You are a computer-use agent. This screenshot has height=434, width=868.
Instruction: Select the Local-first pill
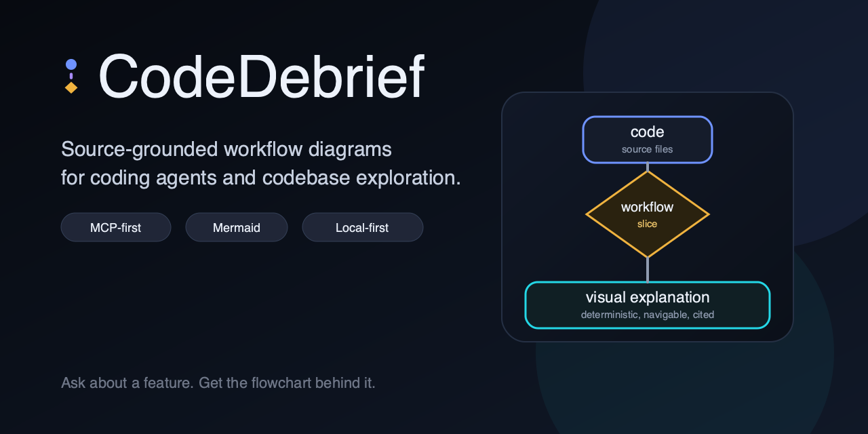(x=362, y=227)
